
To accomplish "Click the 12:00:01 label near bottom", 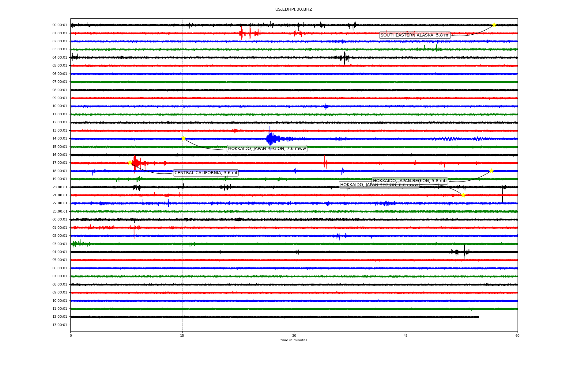I will point(60,317).
